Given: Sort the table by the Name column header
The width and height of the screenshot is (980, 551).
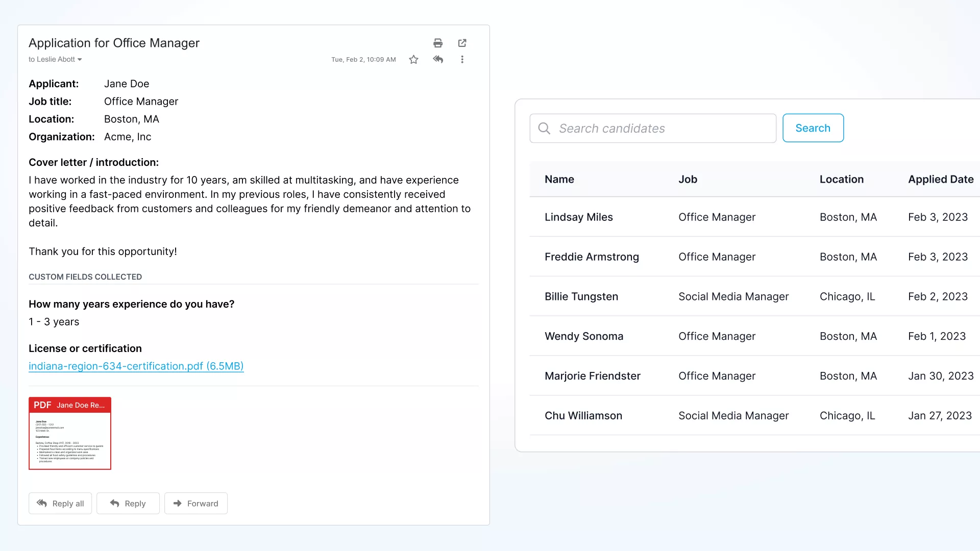Looking at the screenshot, I should click(559, 180).
